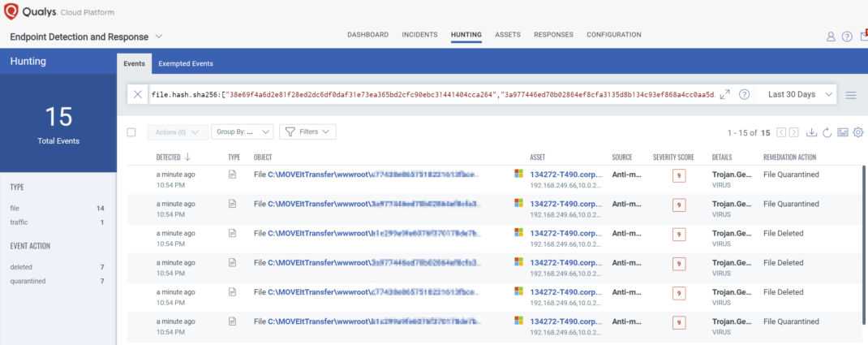Screen dimensions: 868x345
Task: Open the user profile icon
Action: point(831,37)
